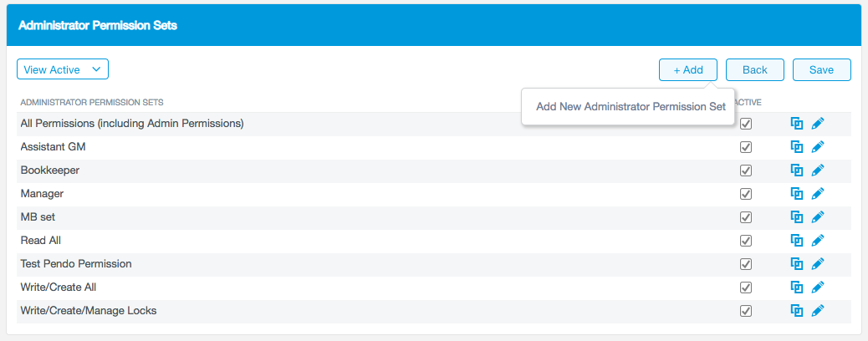Save the permission set changes

coord(821,70)
